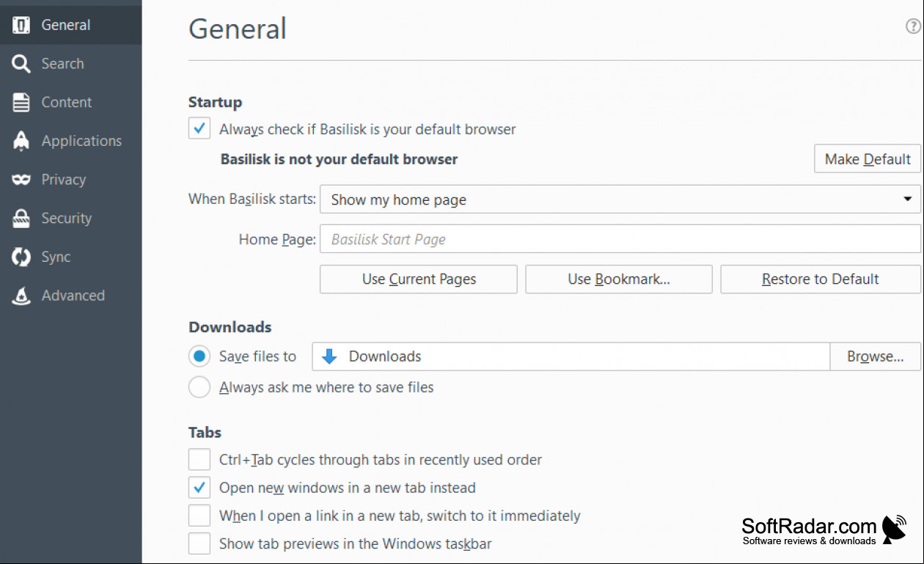Tick switch to new tab immediately checkbox
This screenshot has width=924, height=564.
[199, 516]
